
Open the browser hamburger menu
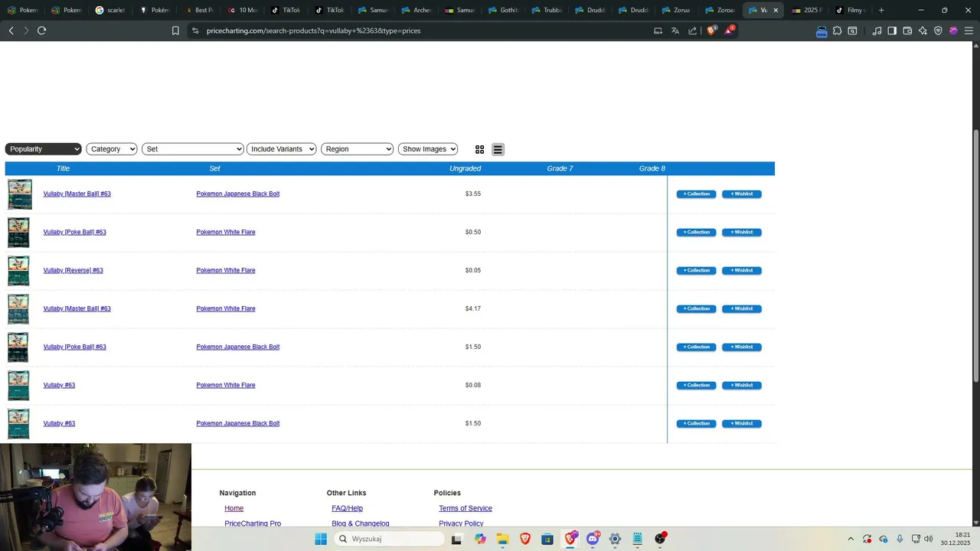click(969, 31)
